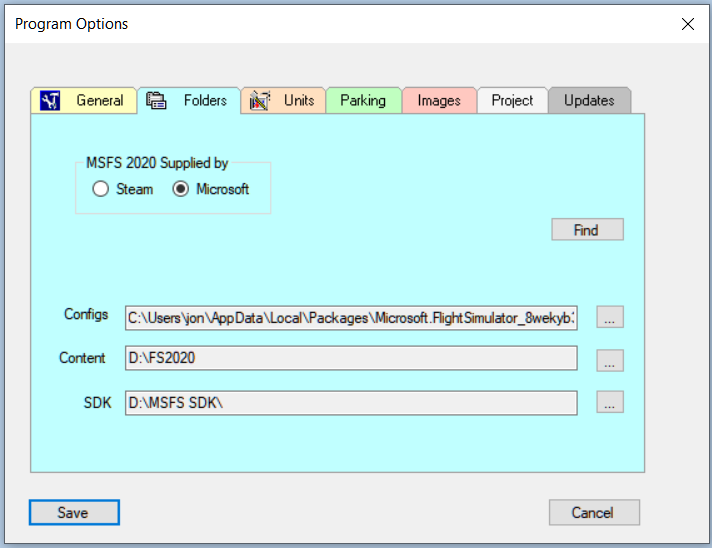This screenshot has width=712, height=548.
Task: Open the General tab
Action: 84,100
